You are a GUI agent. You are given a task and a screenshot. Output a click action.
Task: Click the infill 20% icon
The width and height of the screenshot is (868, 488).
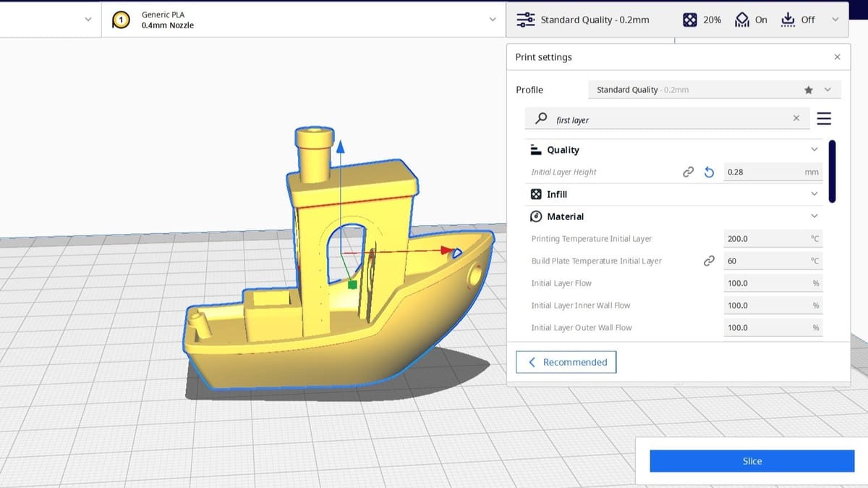click(x=690, y=20)
